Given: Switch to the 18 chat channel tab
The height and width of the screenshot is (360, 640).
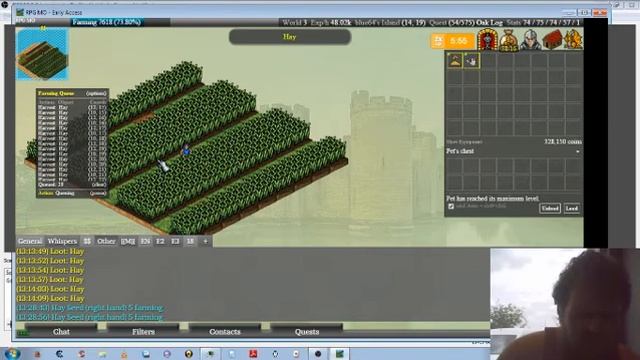Looking at the screenshot, I should tap(190, 241).
